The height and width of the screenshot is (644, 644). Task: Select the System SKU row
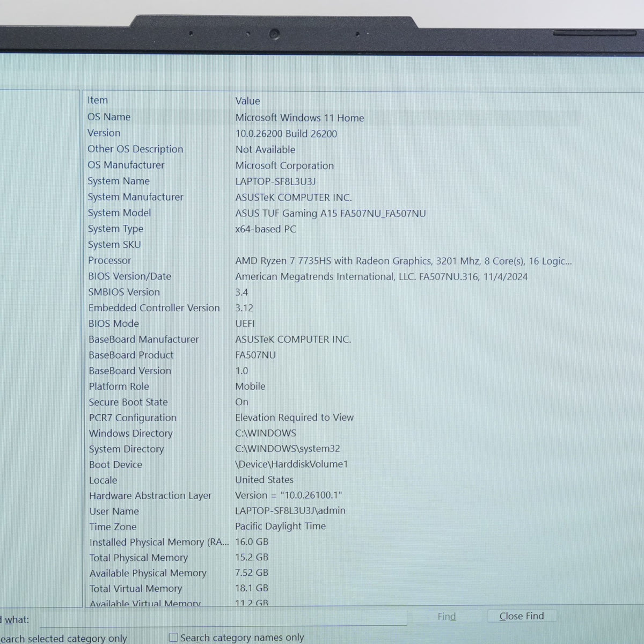point(333,245)
